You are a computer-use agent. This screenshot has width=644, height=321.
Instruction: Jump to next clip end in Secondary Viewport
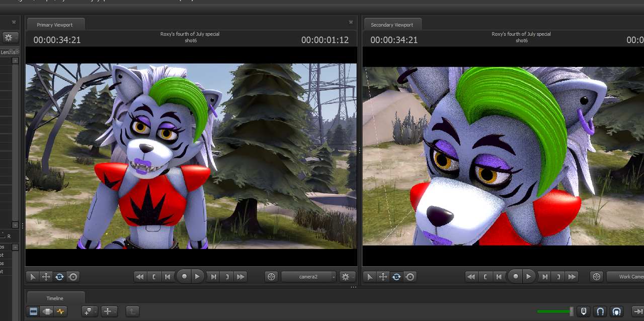558,276
